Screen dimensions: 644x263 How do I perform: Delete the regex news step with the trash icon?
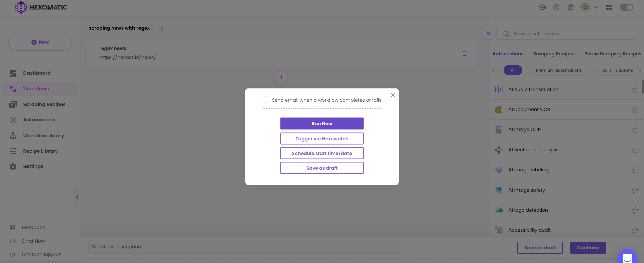click(465, 53)
